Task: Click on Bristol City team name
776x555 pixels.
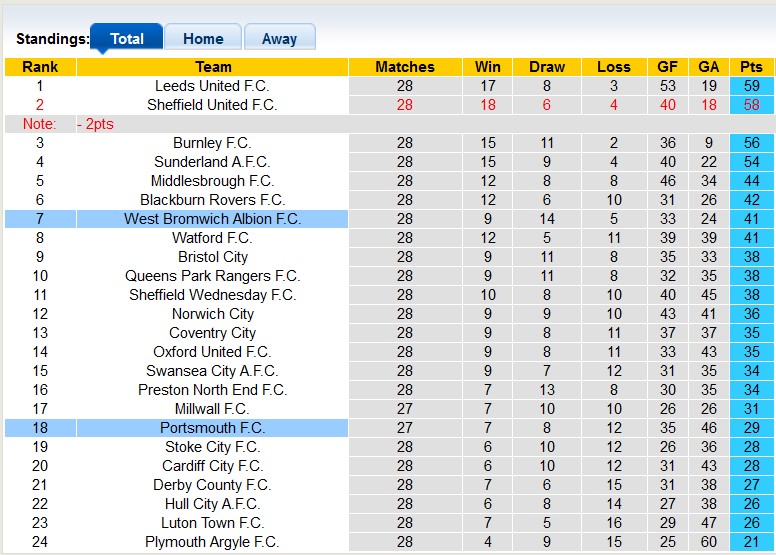Action: click(212, 257)
